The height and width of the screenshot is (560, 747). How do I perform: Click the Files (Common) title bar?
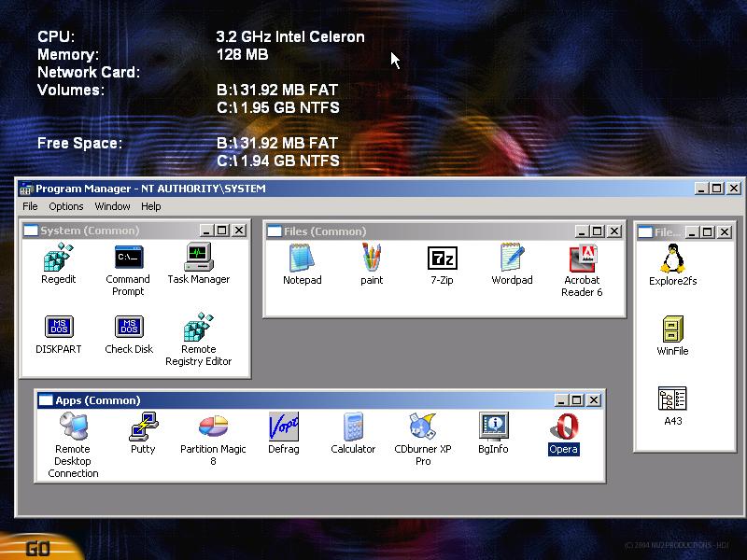coord(444,231)
